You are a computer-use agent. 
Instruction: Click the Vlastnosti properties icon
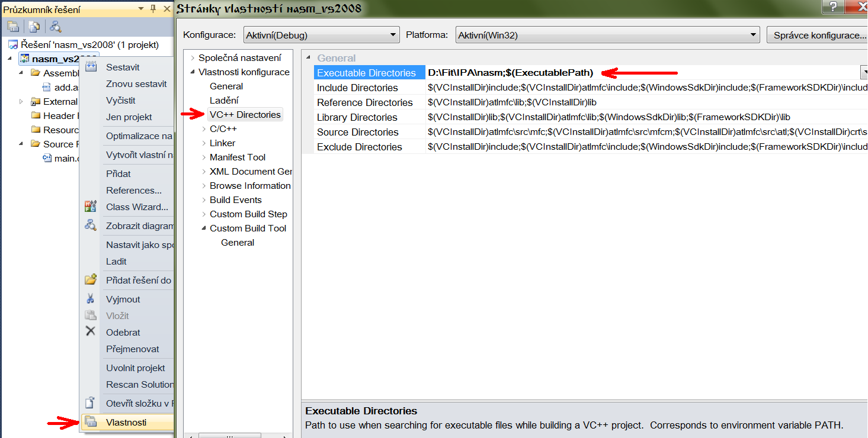click(91, 422)
